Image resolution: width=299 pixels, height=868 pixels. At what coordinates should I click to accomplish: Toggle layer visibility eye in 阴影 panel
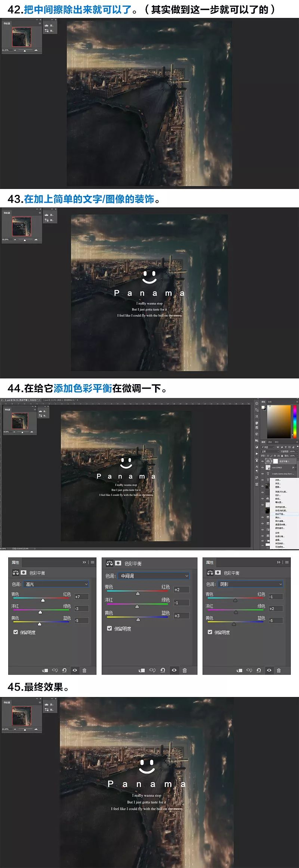(269, 670)
